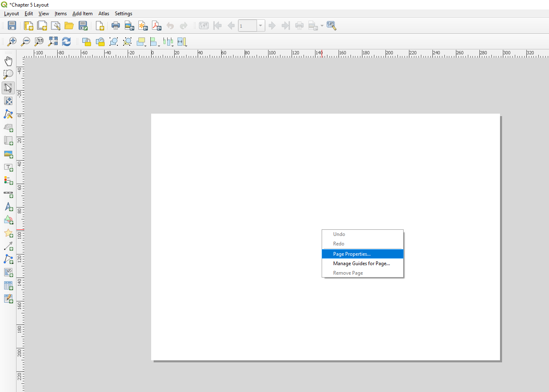Open Atlas Settings toolbar icon
The width and height of the screenshot is (549, 392).
pos(332,26)
